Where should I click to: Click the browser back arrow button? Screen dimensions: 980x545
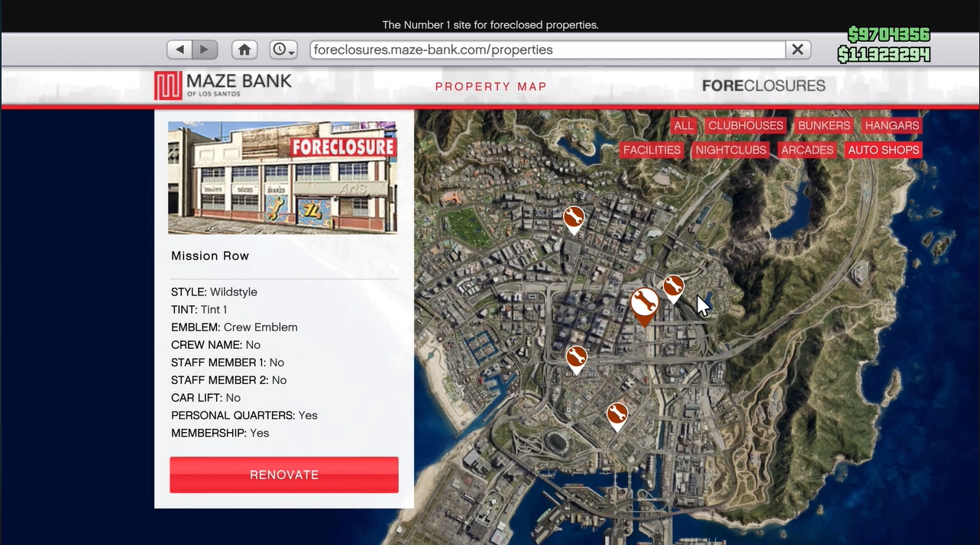point(180,50)
